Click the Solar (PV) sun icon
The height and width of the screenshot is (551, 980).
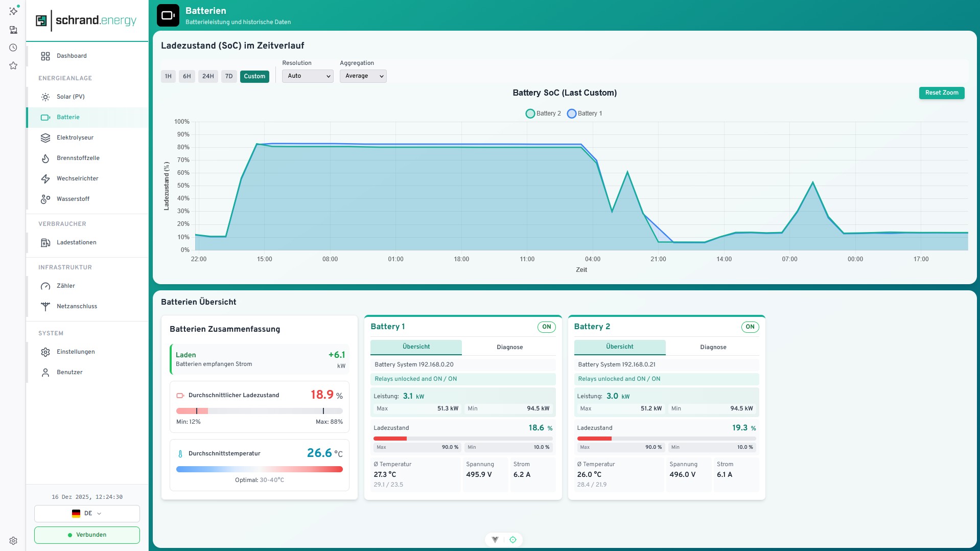[45, 97]
